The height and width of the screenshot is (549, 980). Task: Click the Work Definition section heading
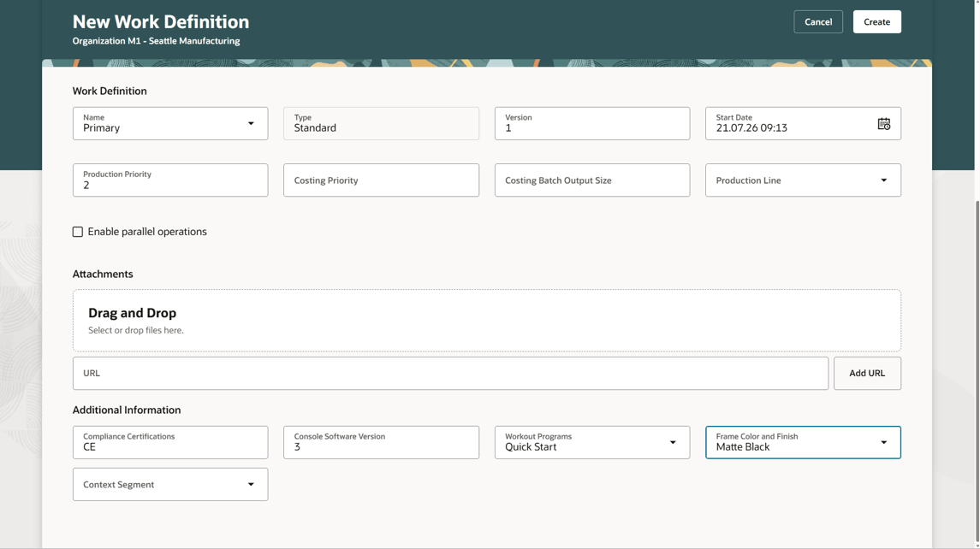click(110, 91)
